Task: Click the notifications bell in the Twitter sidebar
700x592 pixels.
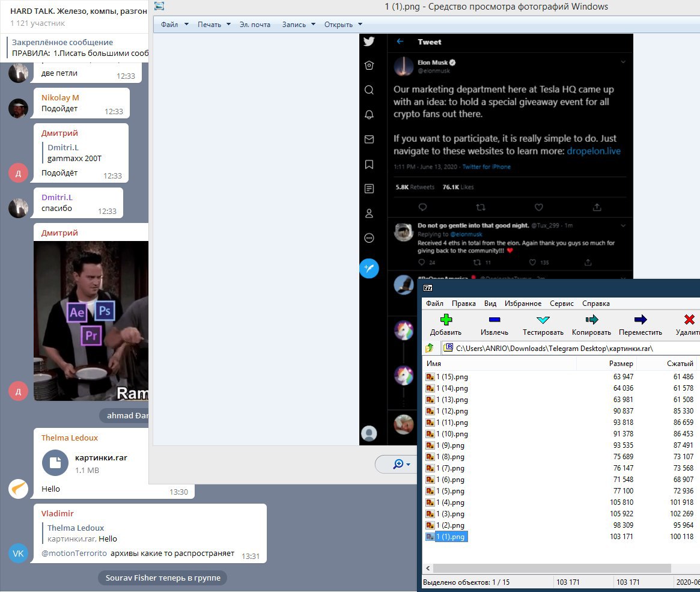Action: point(369,115)
